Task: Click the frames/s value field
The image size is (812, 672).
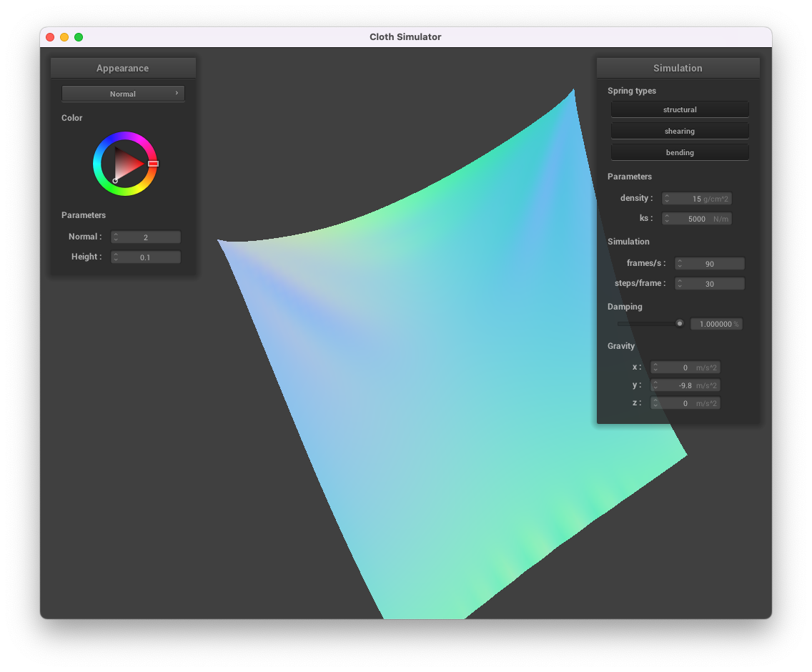Action: coord(710,264)
